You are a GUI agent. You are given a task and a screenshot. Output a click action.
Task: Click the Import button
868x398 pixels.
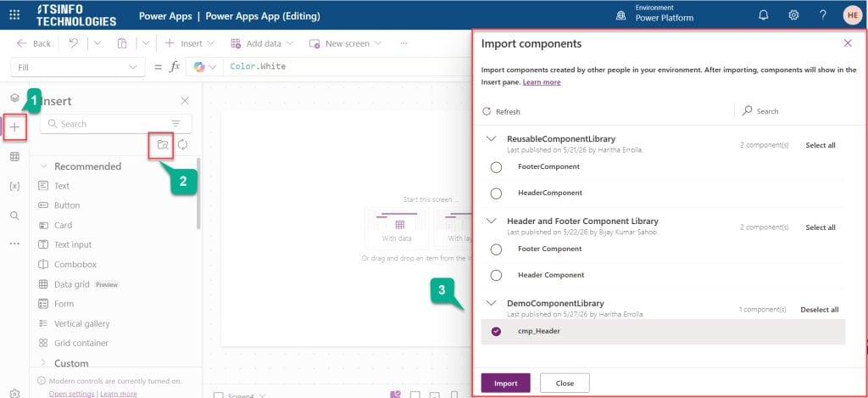point(505,383)
